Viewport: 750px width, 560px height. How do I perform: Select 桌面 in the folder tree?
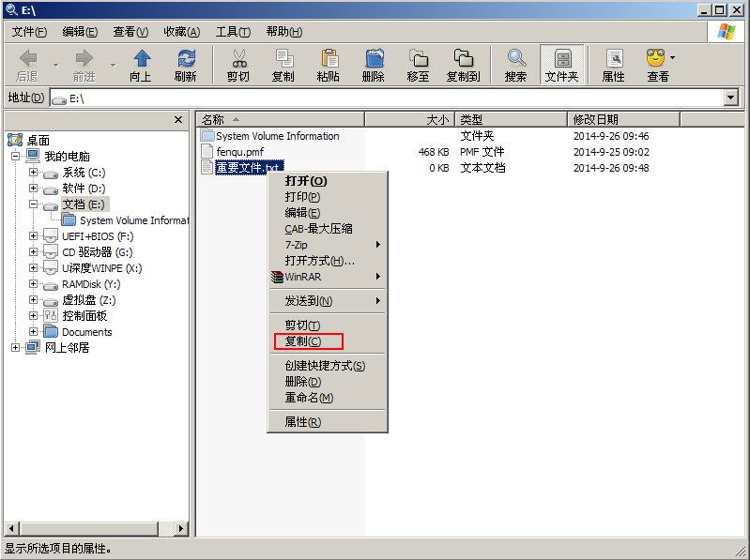[38, 141]
